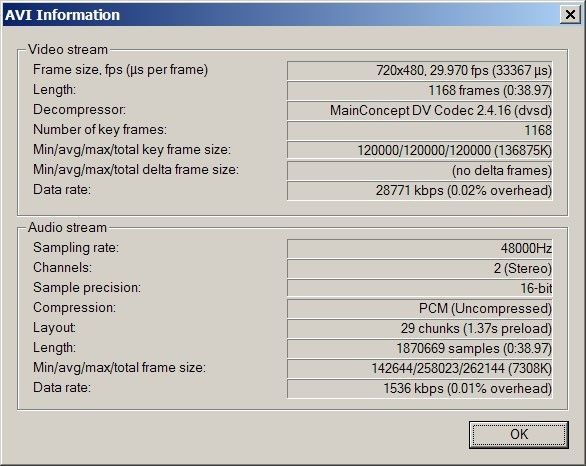The image size is (586, 466).
Task: Select the 2 (Stereo) channels field
Action: (x=420, y=269)
